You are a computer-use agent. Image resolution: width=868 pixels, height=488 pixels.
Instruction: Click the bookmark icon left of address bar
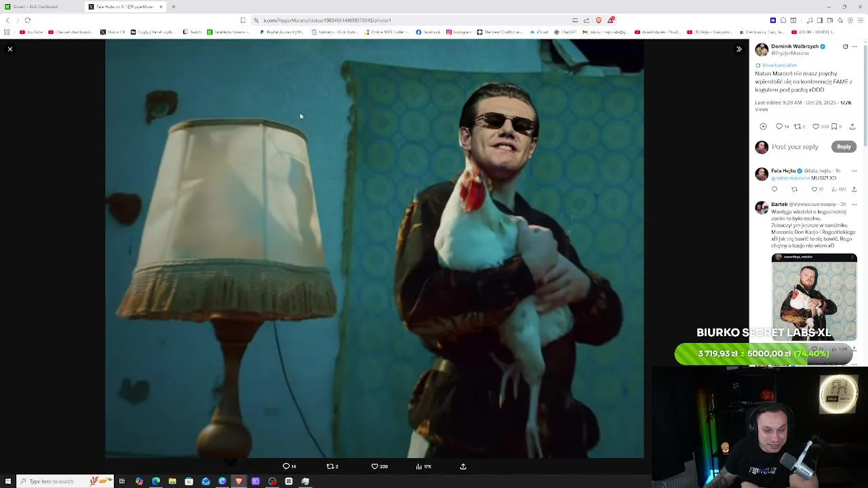tap(243, 20)
